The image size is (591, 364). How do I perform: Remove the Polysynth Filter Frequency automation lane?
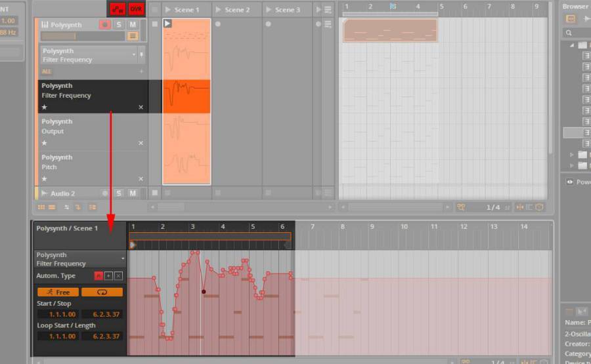click(x=141, y=107)
